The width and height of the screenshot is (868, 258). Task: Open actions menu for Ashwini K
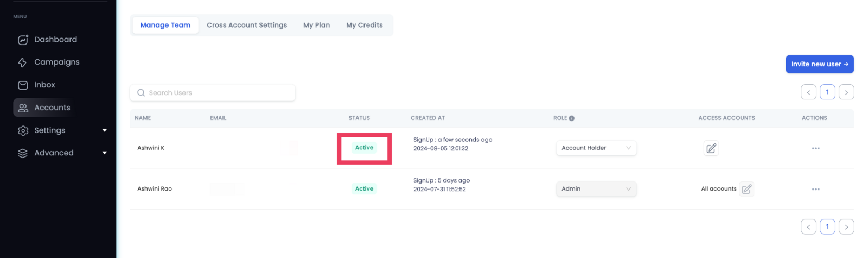pyautogui.click(x=815, y=148)
